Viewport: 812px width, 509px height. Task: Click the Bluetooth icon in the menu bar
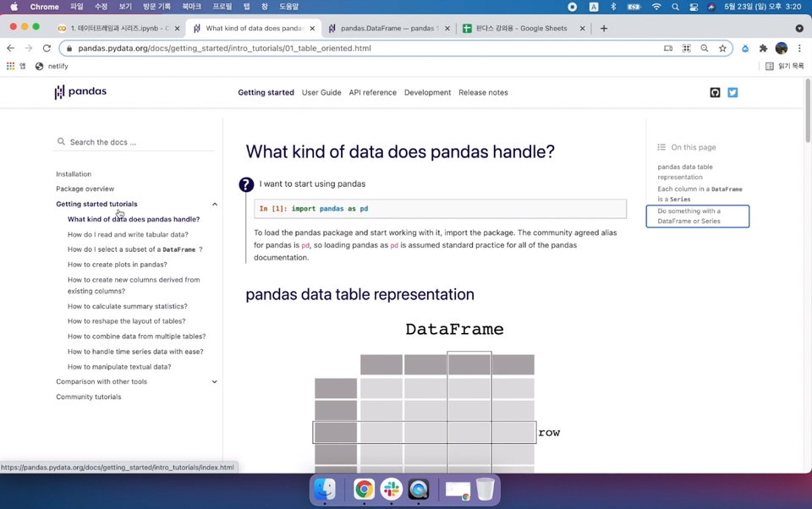[614, 7]
